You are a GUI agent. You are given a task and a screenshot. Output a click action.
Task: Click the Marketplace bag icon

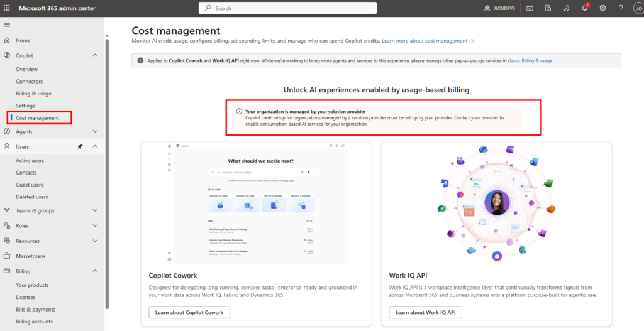(6, 256)
